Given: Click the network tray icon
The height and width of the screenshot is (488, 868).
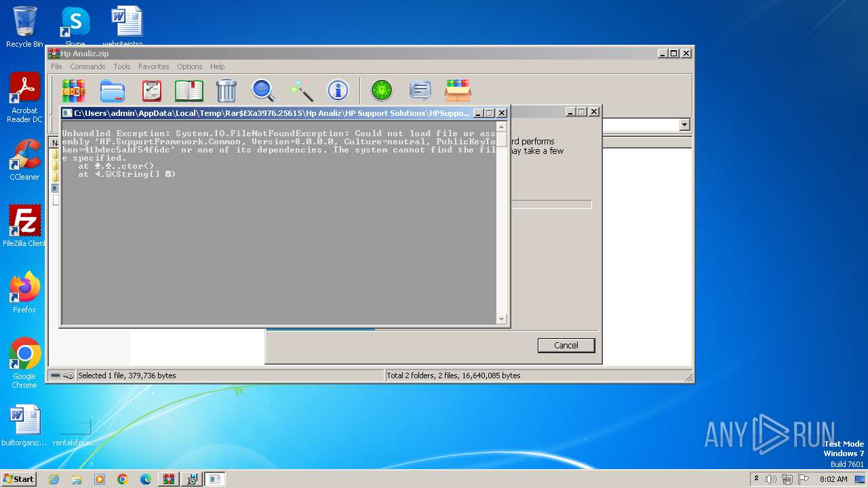Looking at the screenshot, I should pos(787,479).
